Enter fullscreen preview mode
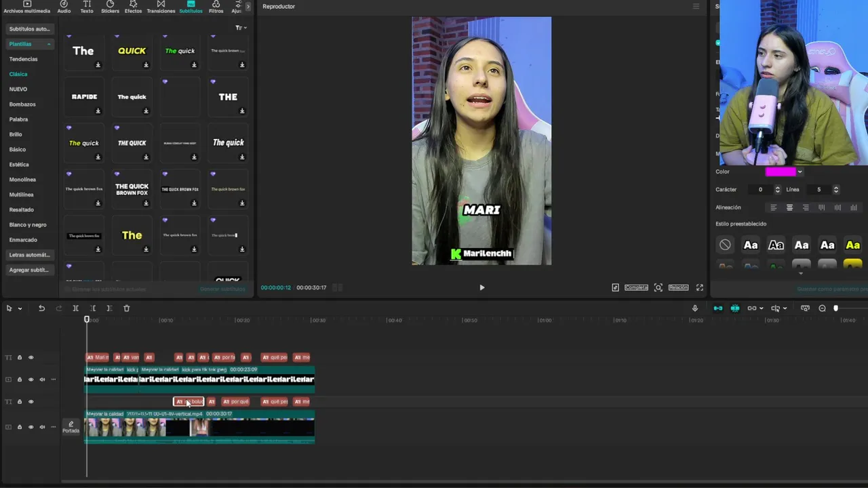The image size is (868, 488). click(700, 287)
